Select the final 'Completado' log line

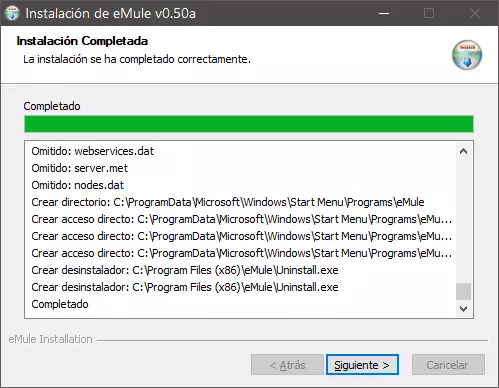tap(60, 304)
